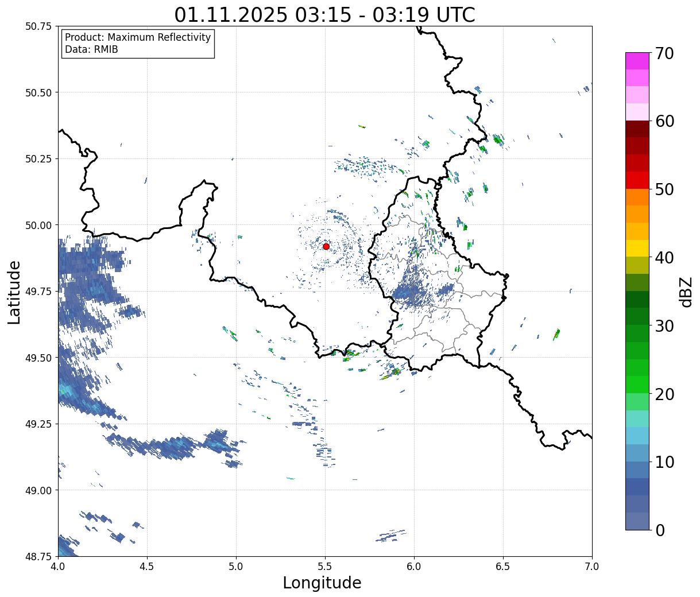Click the yellow swatch just above 40 dBZ
700x597 pixels.
coord(637,249)
